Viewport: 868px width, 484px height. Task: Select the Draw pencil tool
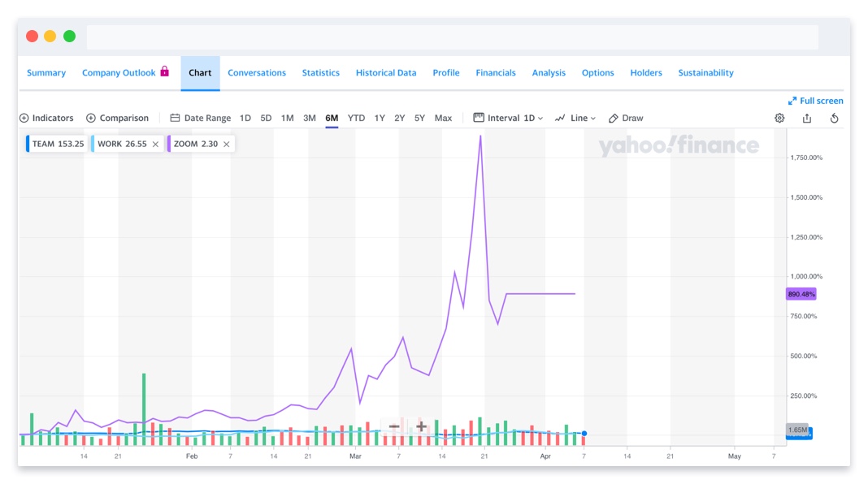[x=626, y=118]
